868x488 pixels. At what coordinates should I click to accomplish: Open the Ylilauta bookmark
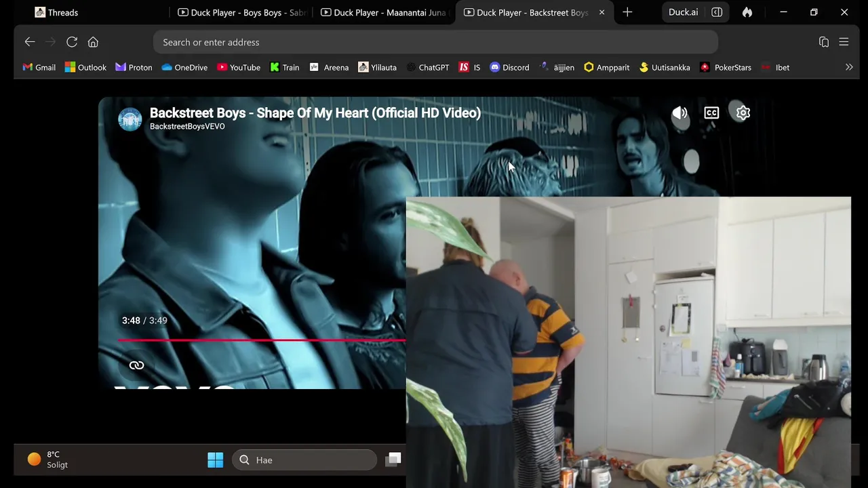[377, 67]
